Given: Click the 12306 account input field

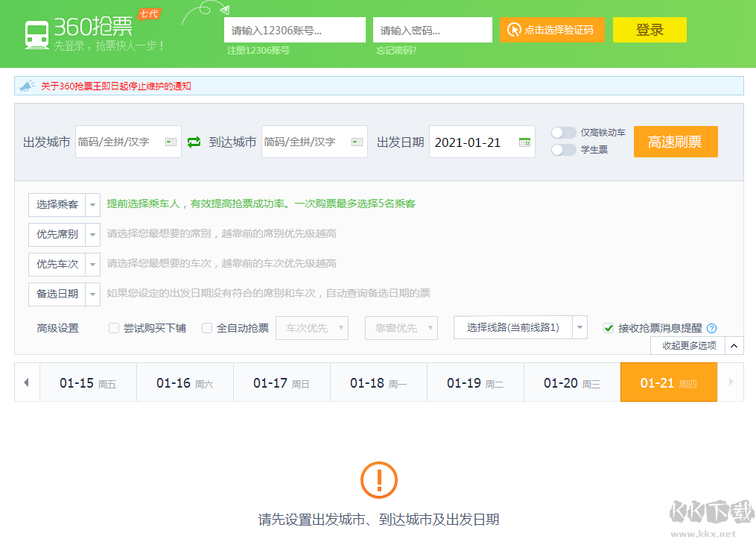Looking at the screenshot, I should pyautogui.click(x=294, y=30).
